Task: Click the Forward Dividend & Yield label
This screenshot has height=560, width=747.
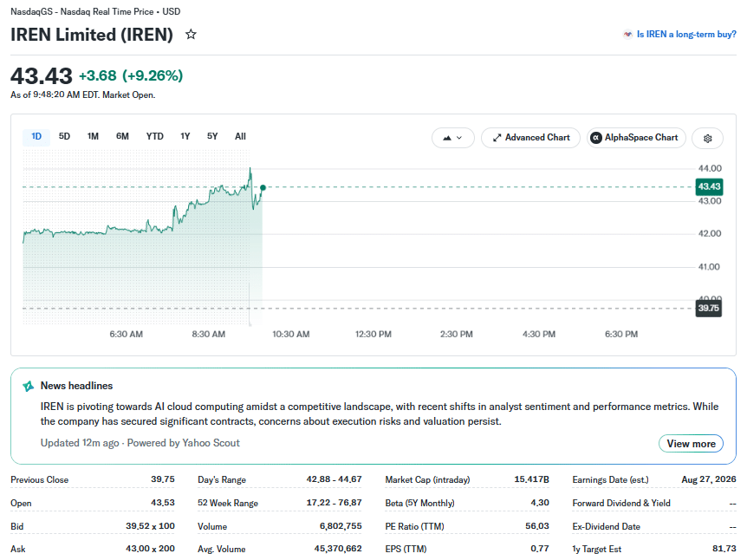Action: 621,504
